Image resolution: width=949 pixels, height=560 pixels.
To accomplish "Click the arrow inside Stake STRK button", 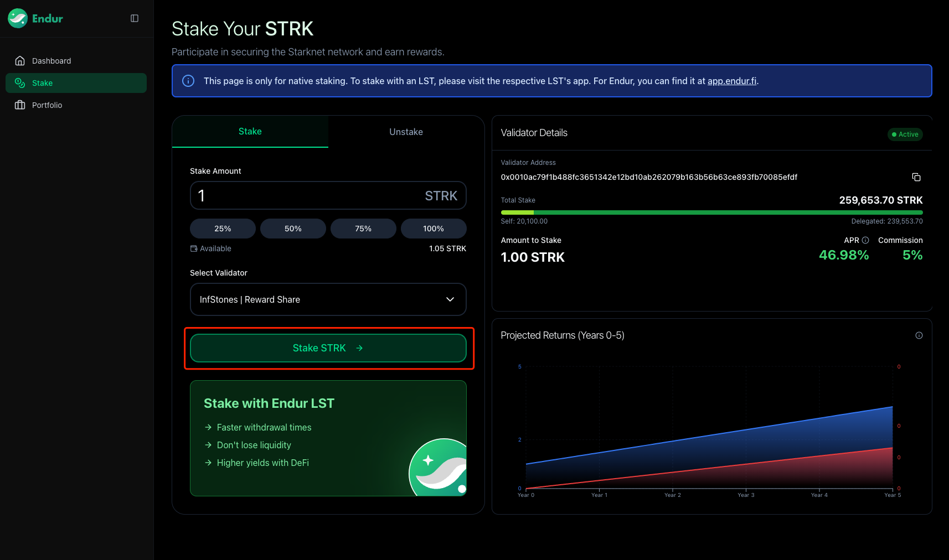I will pyautogui.click(x=359, y=348).
